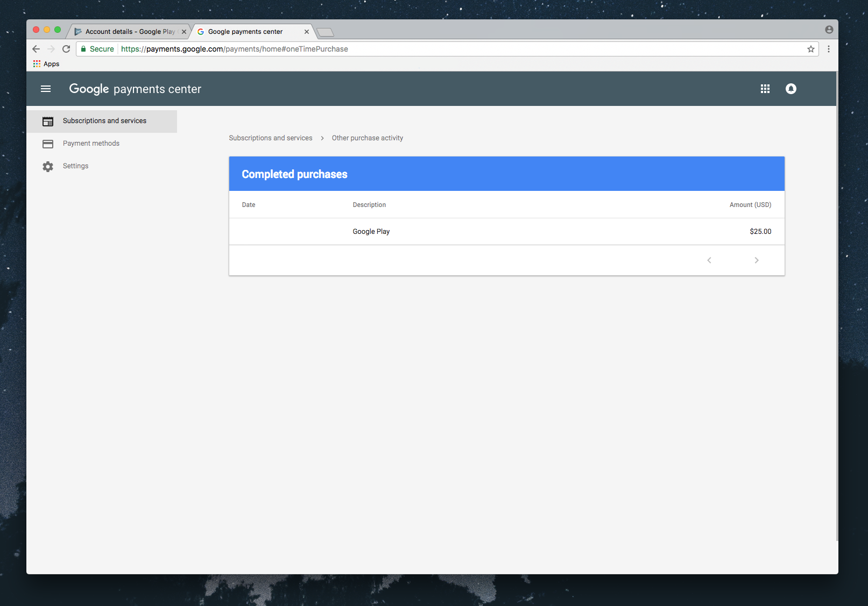
Task: Reload the current page
Action: pos(66,49)
